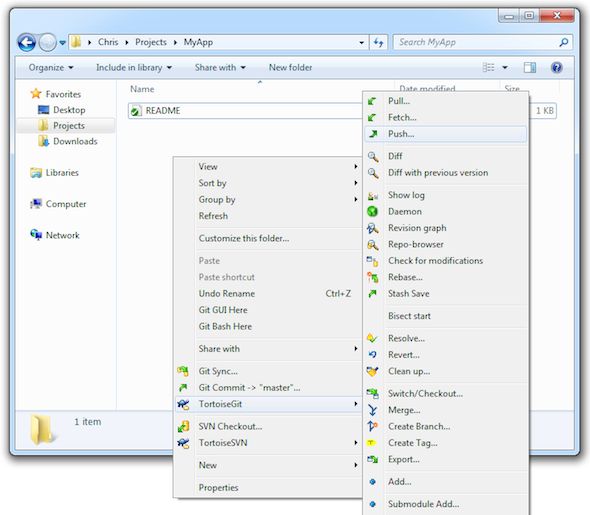Expand the View submenu arrow

point(356,166)
